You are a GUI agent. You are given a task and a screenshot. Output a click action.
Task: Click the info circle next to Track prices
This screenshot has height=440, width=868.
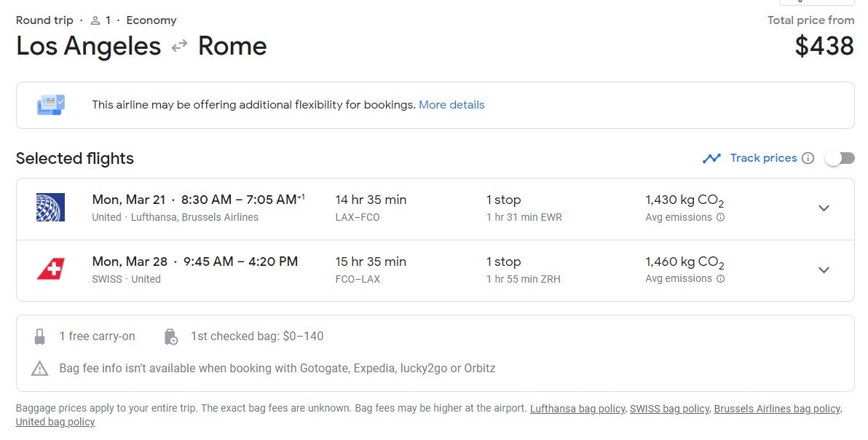point(808,157)
